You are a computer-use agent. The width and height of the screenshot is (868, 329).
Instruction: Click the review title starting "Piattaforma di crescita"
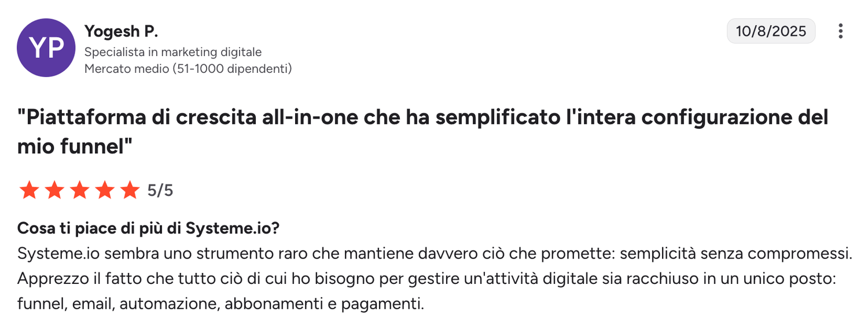(422, 117)
